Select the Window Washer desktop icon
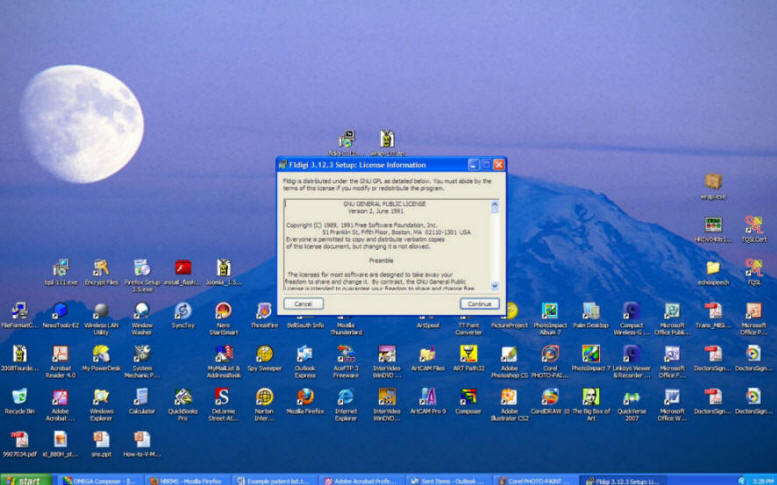This screenshot has height=485, width=777. click(x=142, y=319)
